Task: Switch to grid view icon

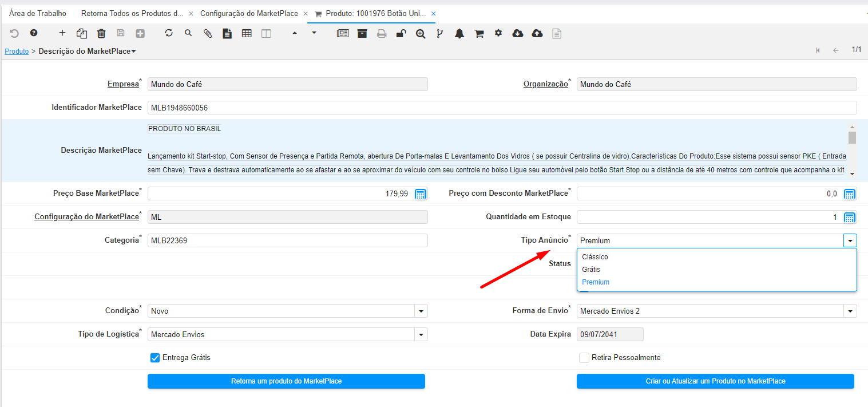Action: [247, 34]
